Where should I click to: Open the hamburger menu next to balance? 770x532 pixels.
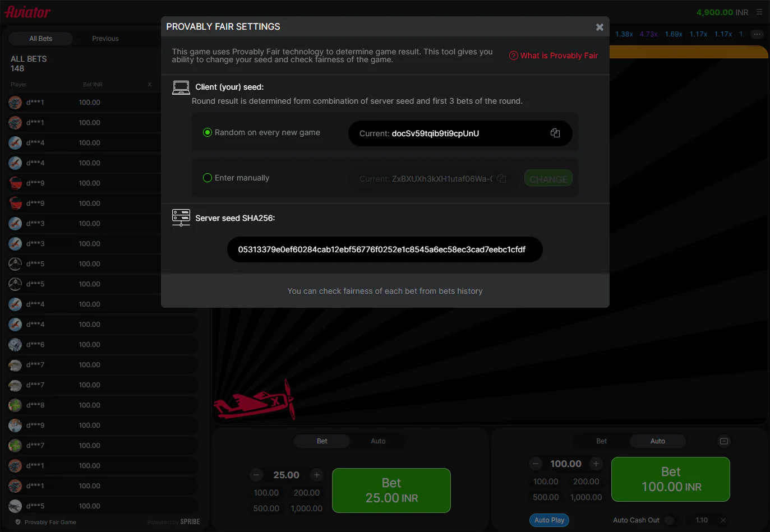(759, 12)
